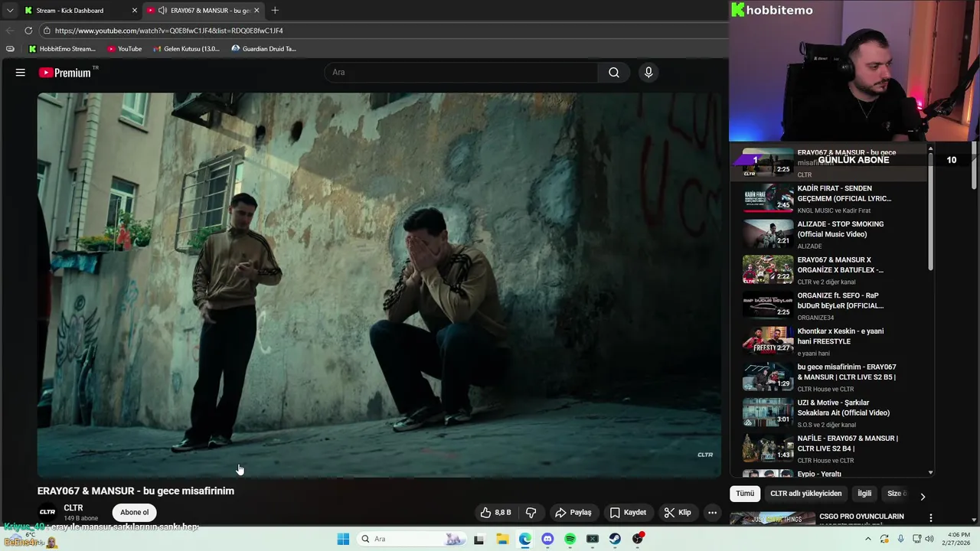Open Task View on the taskbar

[479, 539]
